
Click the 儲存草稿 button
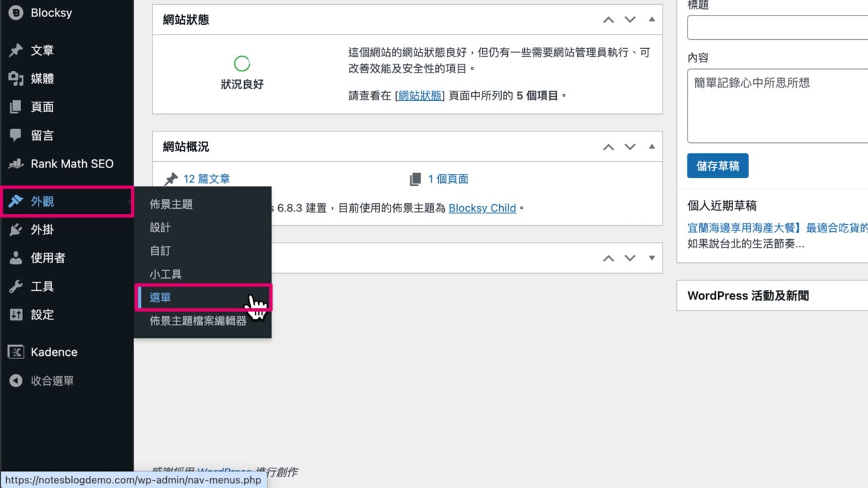point(717,166)
